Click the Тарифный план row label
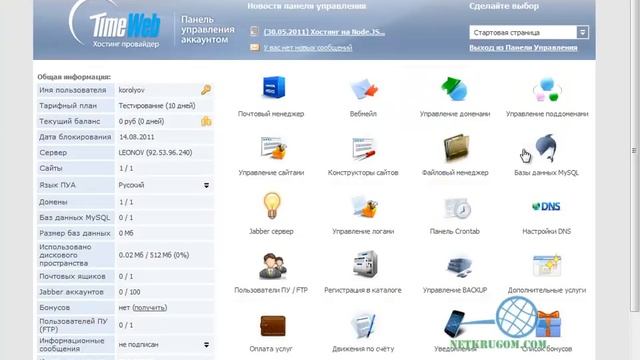 tap(68, 106)
